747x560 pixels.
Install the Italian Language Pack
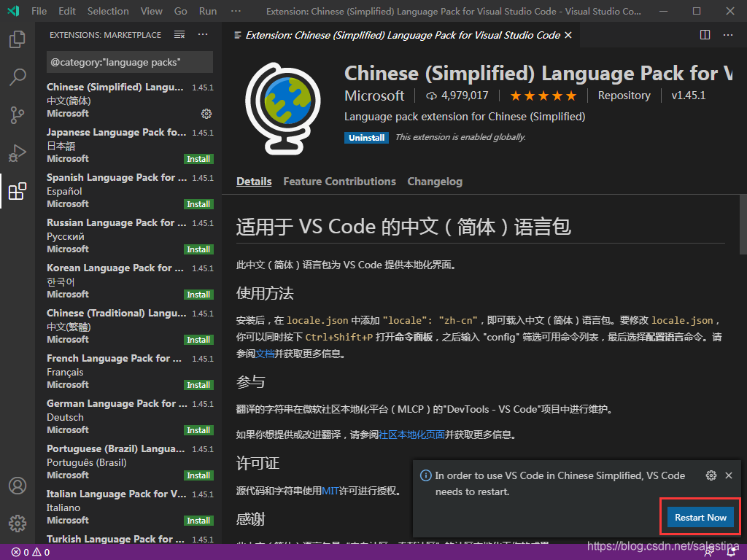point(198,521)
